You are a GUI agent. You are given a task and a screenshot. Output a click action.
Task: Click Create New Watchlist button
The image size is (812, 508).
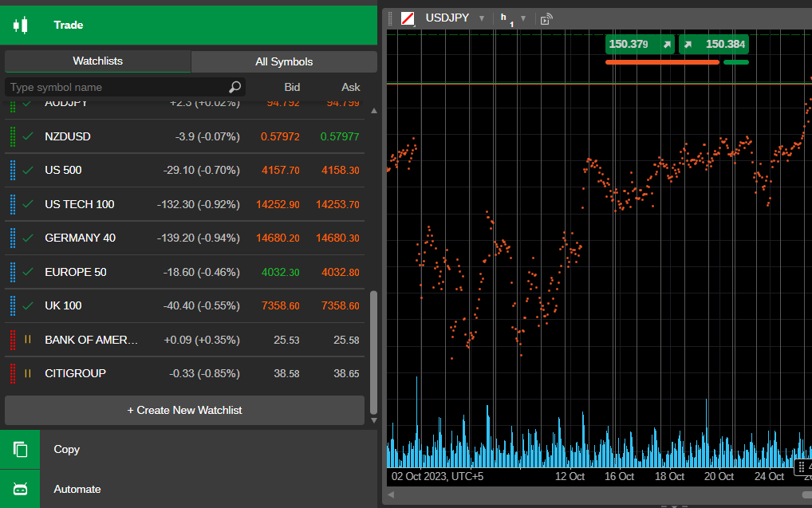point(184,410)
